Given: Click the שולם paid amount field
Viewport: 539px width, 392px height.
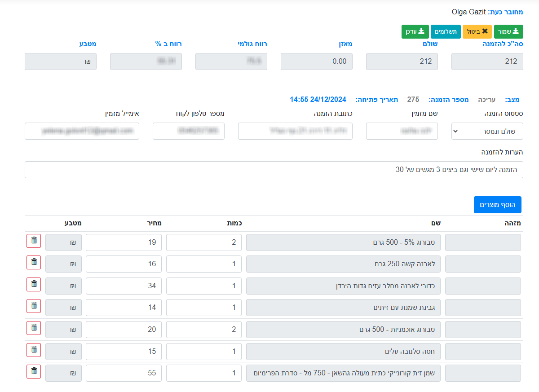Looking at the screenshot, I should tap(402, 62).
